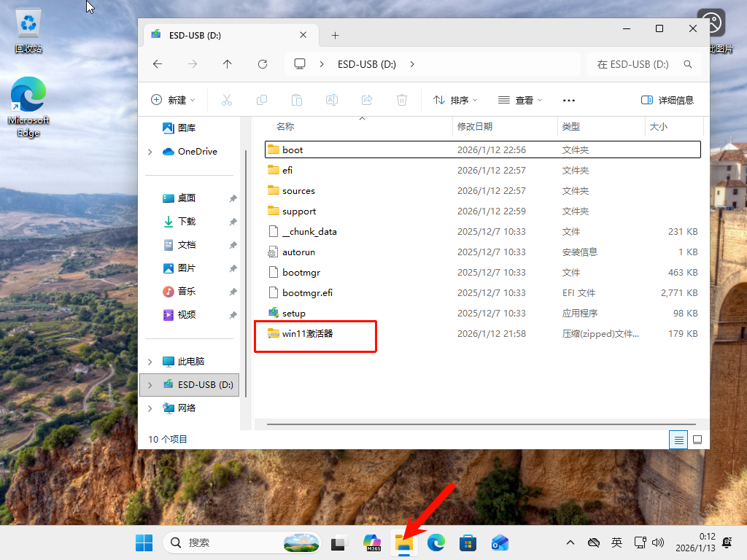Click the Refresh icon in navigation bar

[x=263, y=64]
